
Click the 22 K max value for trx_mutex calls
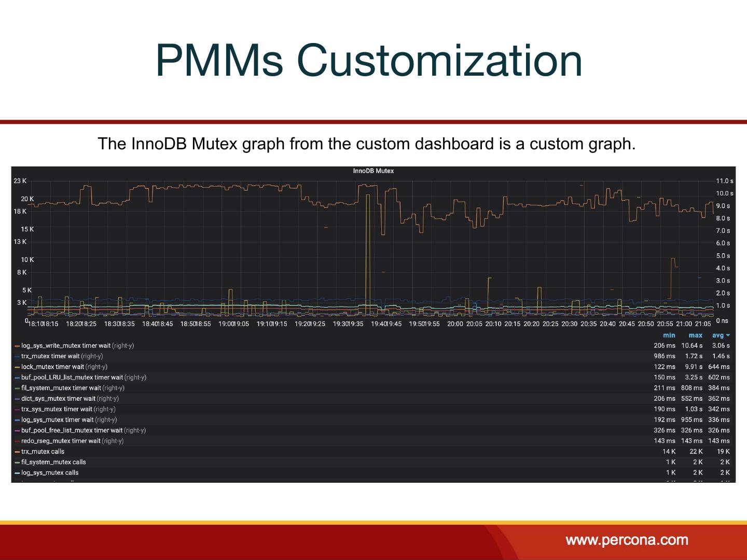coord(696,452)
